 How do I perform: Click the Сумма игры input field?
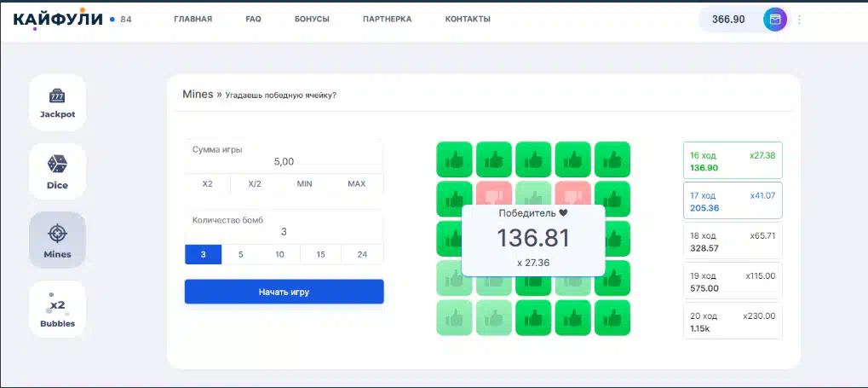pos(284,161)
